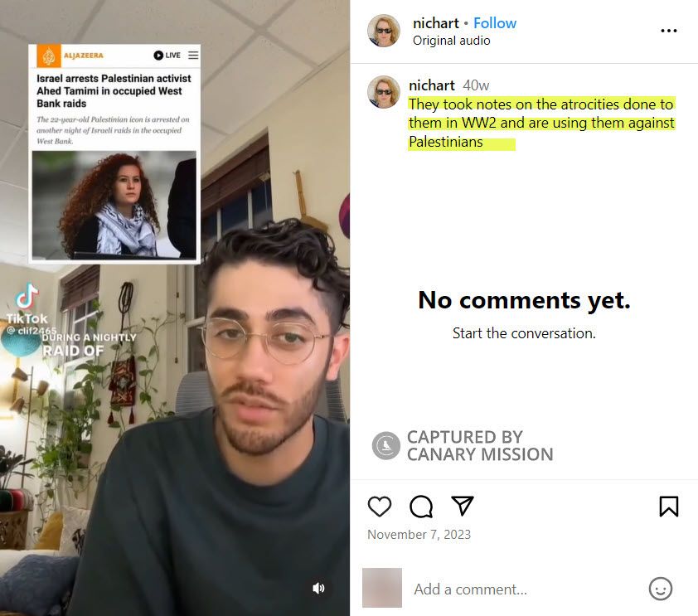The width and height of the screenshot is (698, 616).
Task: Like the post with the heart icon
Action: (x=380, y=506)
